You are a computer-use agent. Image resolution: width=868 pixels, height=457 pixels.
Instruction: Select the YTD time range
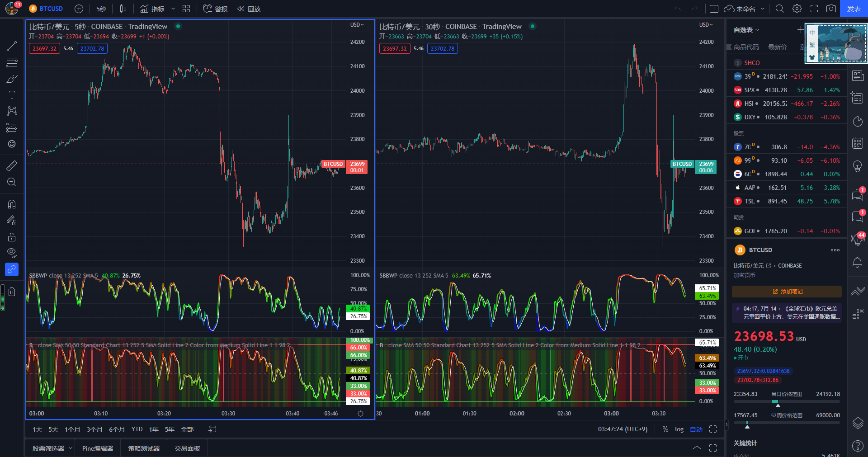click(x=137, y=429)
